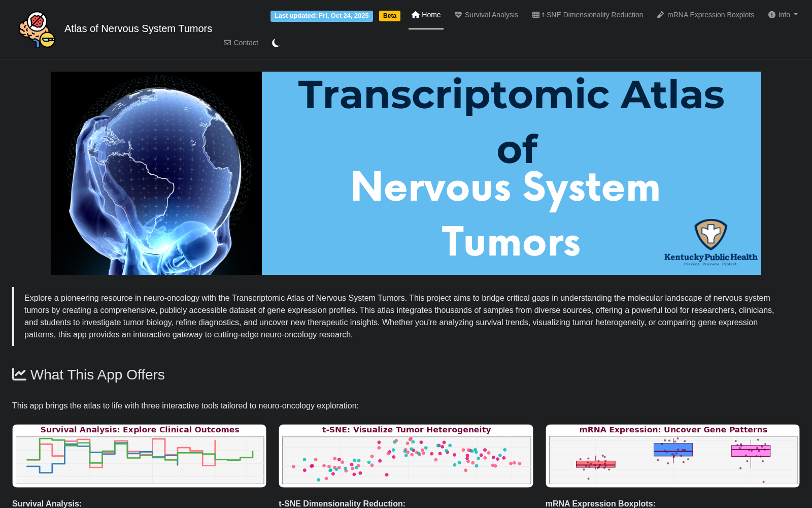
Task: Click the 'Survival Analysis:' section heading
Action: (47, 503)
